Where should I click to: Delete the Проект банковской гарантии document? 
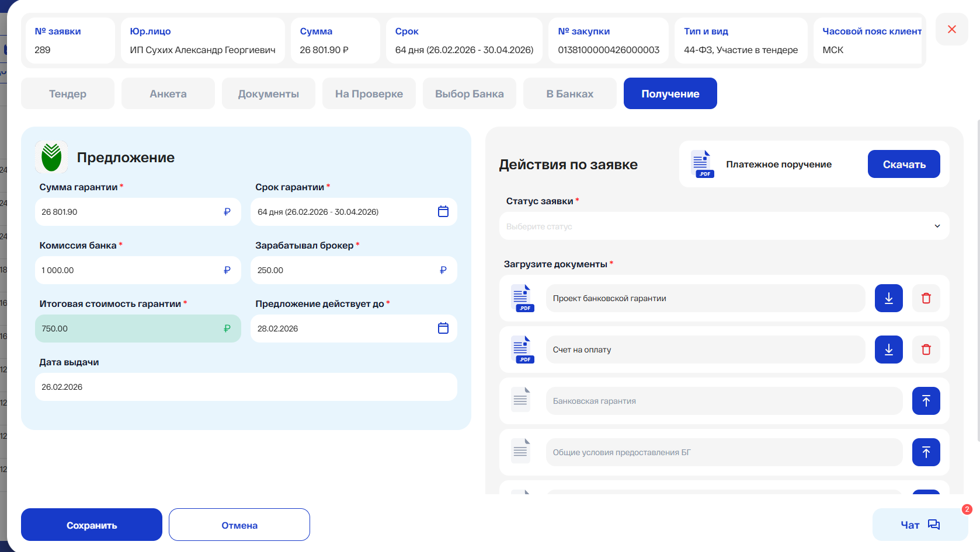(x=926, y=298)
